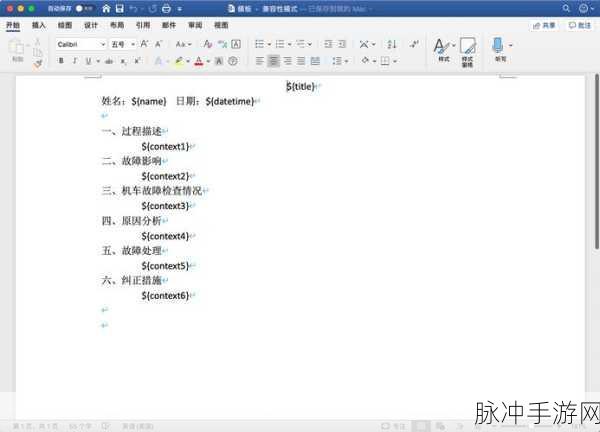The height and width of the screenshot is (432, 600).
Task: Click the character border boxed-A icon
Action: coord(236,44)
